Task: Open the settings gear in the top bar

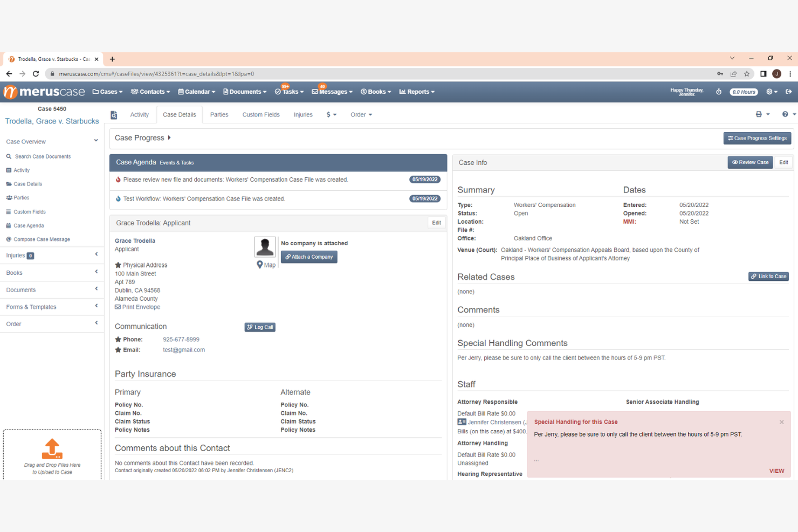Action: [771, 92]
